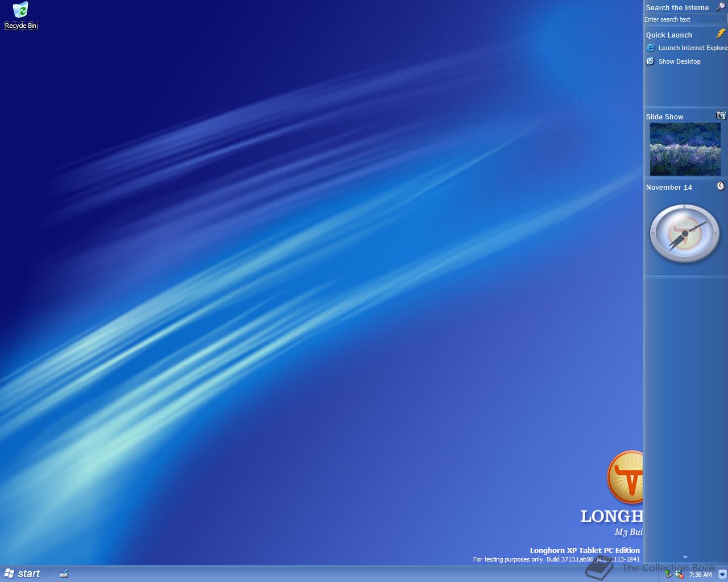
Task: Expand the sidebar overflow arrow at bottom
Action: [685, 558]
